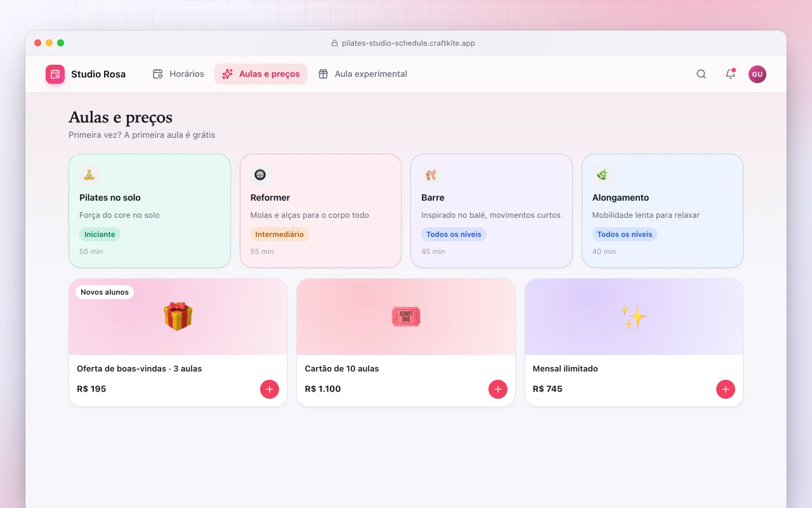Click the Studio Rosa logo icon
The image size is (812, 508).
55,74
